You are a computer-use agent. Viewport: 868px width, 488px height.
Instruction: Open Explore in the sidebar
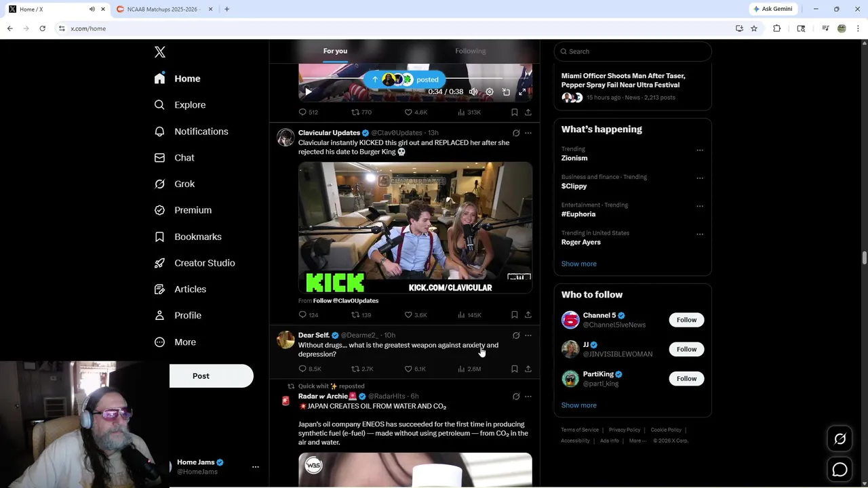180,105
